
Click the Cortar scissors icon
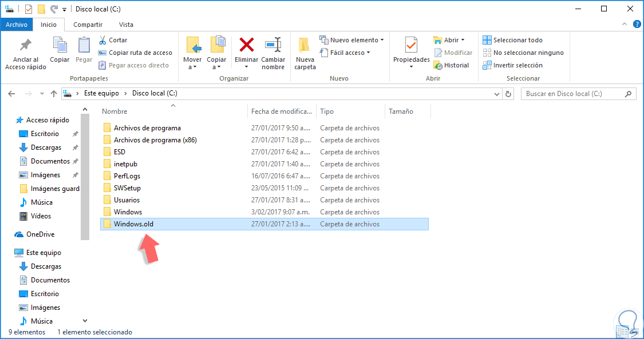(102, 40)
